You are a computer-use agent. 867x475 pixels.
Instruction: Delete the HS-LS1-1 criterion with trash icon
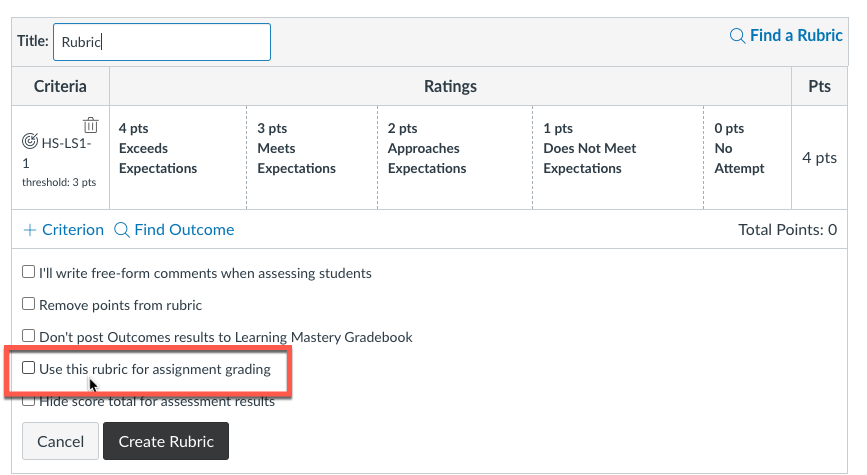pos(91,125)
